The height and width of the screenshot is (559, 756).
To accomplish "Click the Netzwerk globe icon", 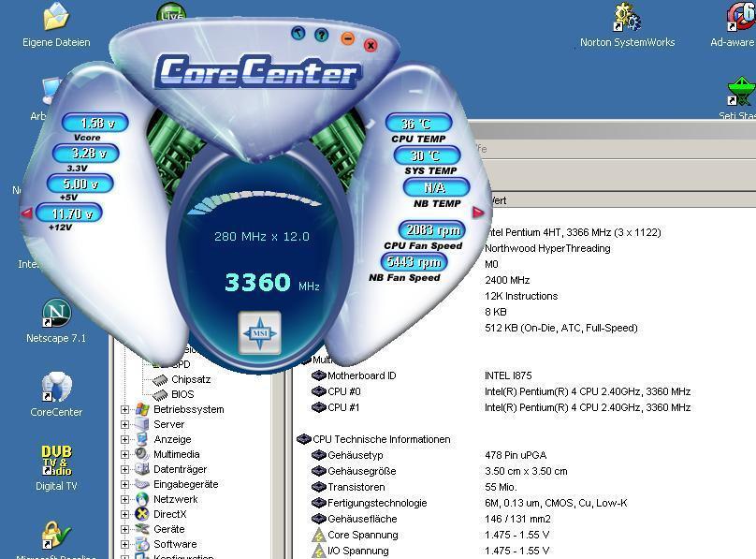I will [x=142, y=499].
